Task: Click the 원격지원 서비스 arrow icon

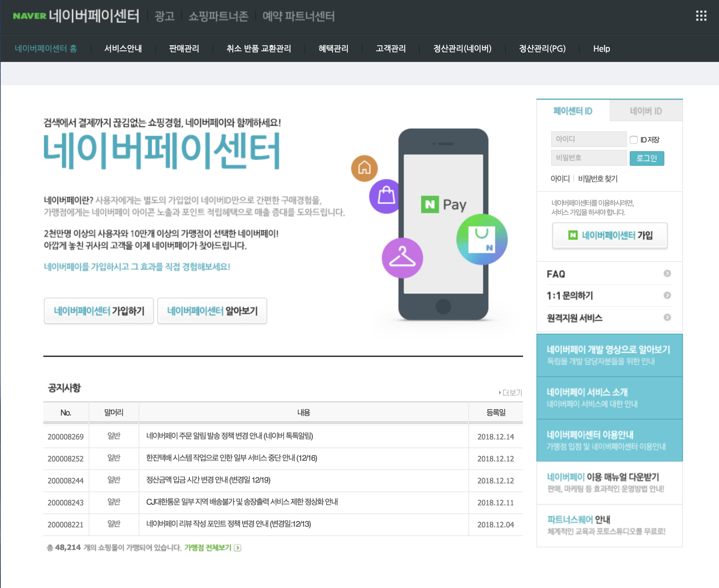Action: 667,317
